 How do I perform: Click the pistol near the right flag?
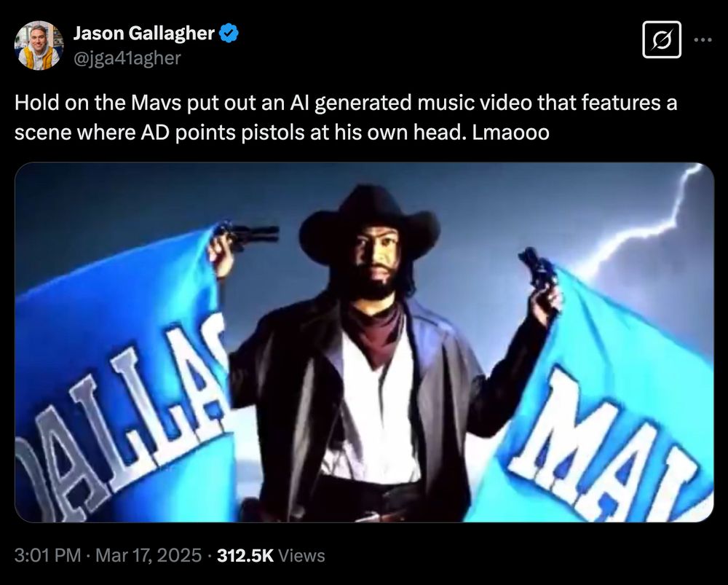(x=538, y=270)
